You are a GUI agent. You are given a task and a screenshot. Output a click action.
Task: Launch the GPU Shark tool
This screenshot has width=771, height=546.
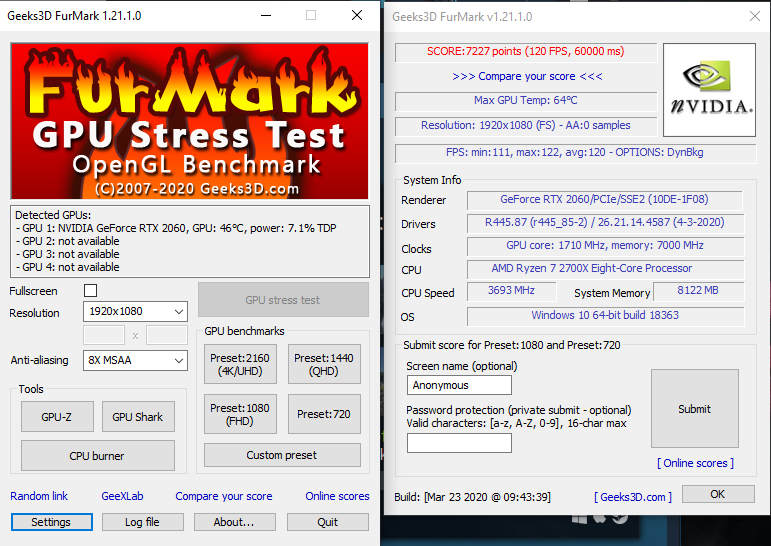coord(138,417)
